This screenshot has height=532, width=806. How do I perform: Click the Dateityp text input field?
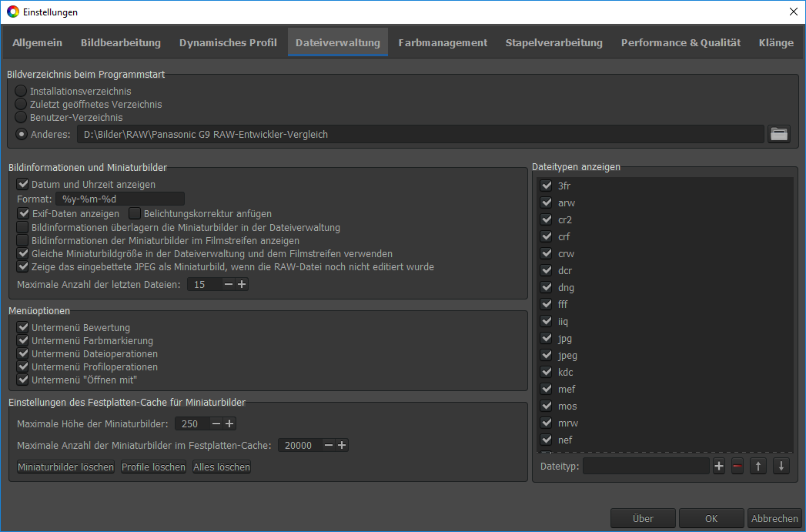[x=646, y=466]
